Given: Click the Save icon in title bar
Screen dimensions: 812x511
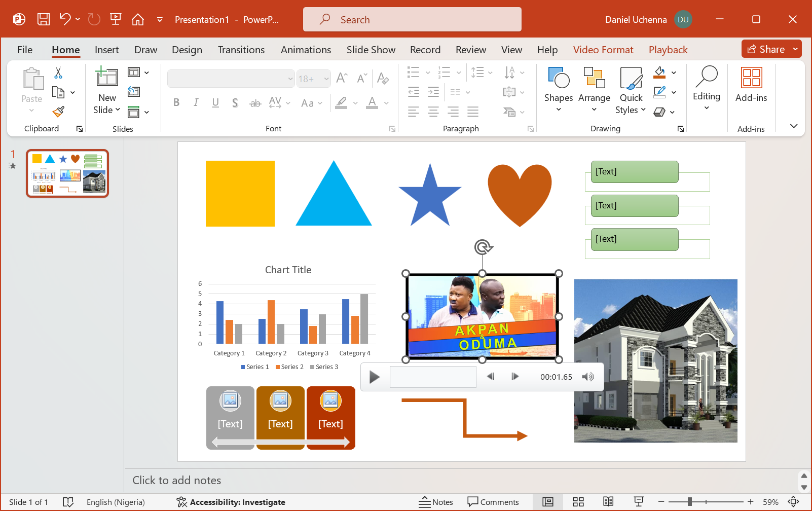Looking at the screenshot, I should point(44,20).
